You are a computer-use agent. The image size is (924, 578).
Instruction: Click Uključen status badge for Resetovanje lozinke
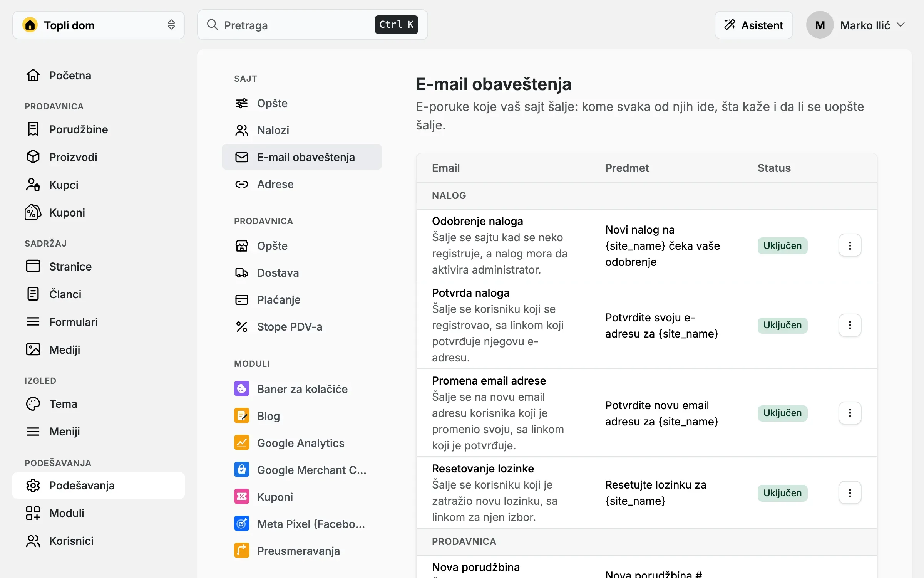click(782, 493)
